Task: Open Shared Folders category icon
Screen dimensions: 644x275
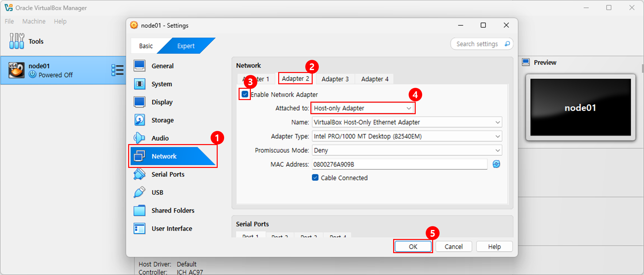Action: 139,210
